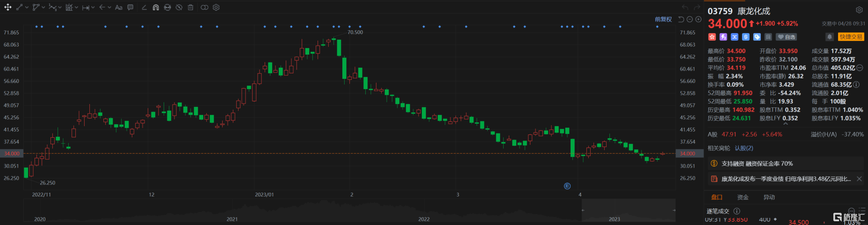Delete drawings with the trash icon
Image resolution: width=868 pixels, height=225 pixels.
point(190,7)
